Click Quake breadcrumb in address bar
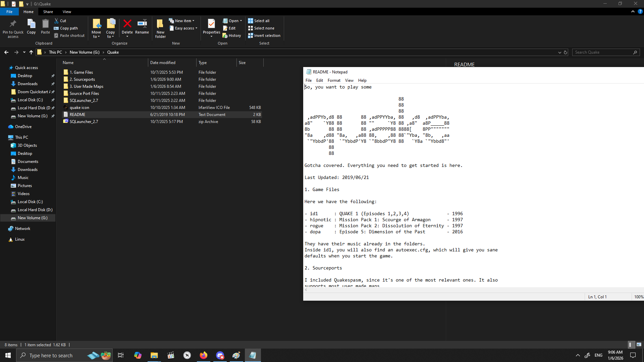644x362 pixels. [x=113, y=52]
